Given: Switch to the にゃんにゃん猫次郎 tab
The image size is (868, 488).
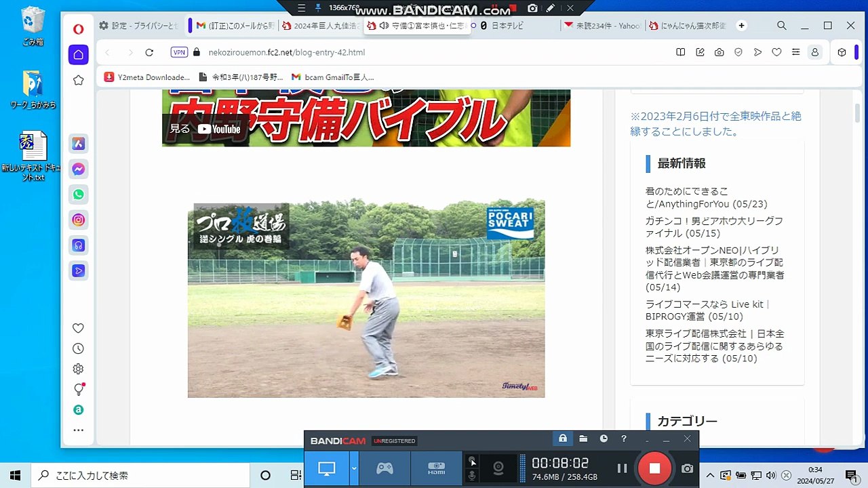Looking at the screenshot, I should (x=687, y=26).
